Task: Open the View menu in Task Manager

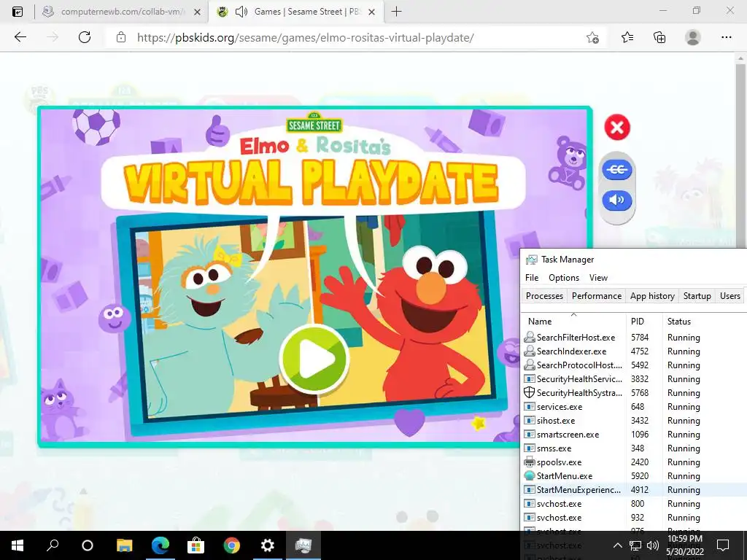Action: coord(598,278)
